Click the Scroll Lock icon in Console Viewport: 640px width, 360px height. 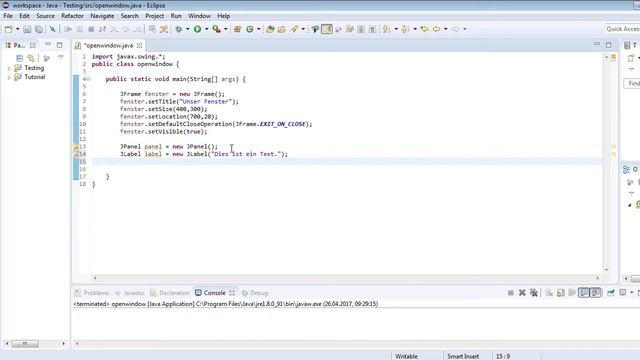click(561, 293)
